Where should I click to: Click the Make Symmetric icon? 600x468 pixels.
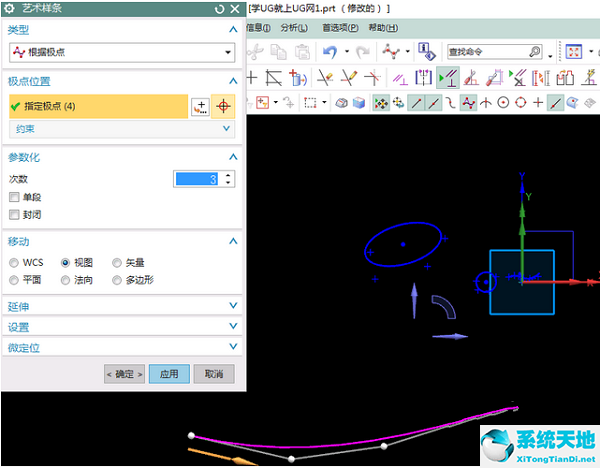click(424, 78)
